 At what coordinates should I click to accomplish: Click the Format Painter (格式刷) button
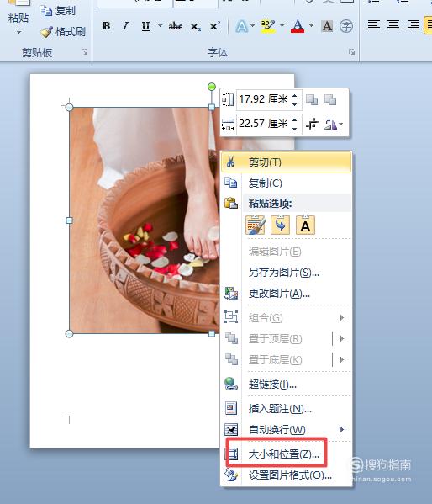click(63, 31)
